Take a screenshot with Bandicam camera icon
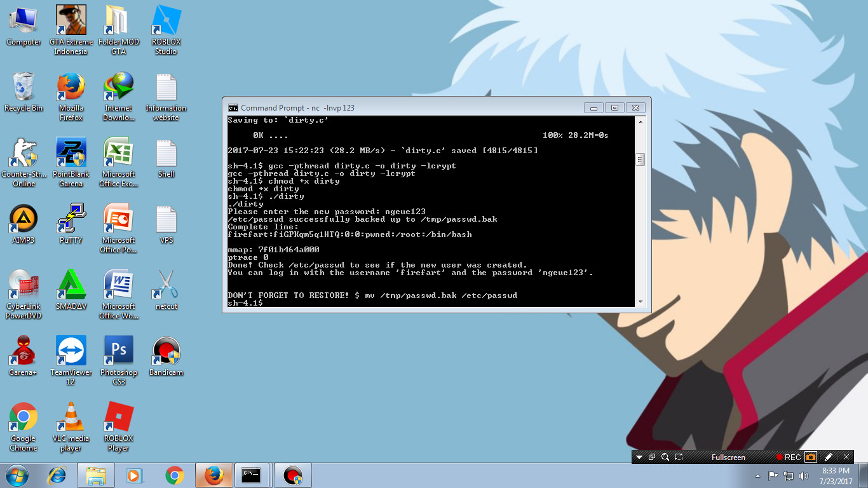The width and height of the screenshot is (868, 488). [811, 457]
